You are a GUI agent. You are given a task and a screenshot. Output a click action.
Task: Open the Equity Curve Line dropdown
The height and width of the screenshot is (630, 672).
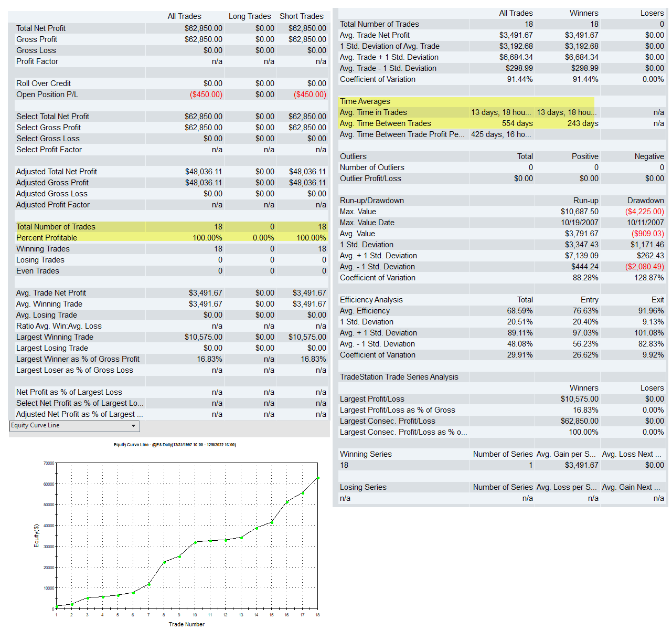(74, 426)
